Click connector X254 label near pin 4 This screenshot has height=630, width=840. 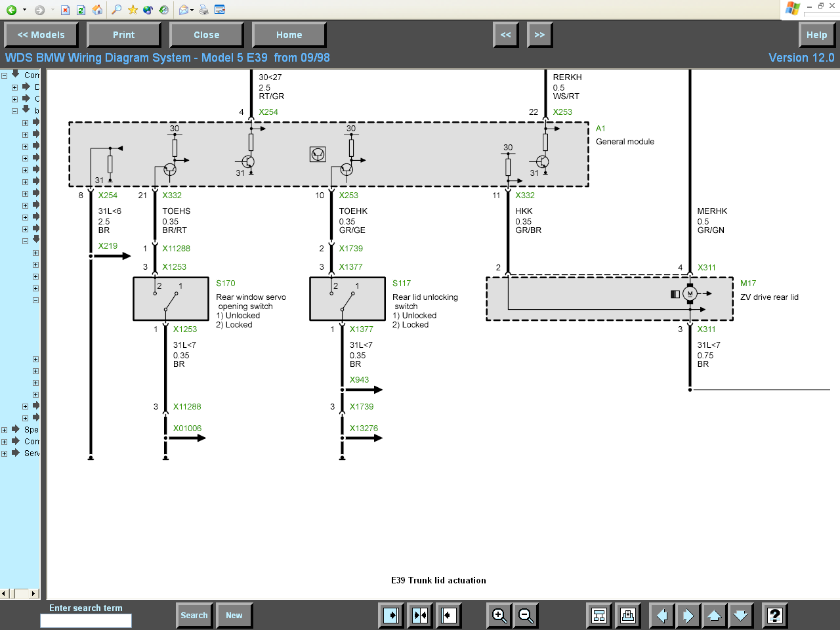click(268, 112)
